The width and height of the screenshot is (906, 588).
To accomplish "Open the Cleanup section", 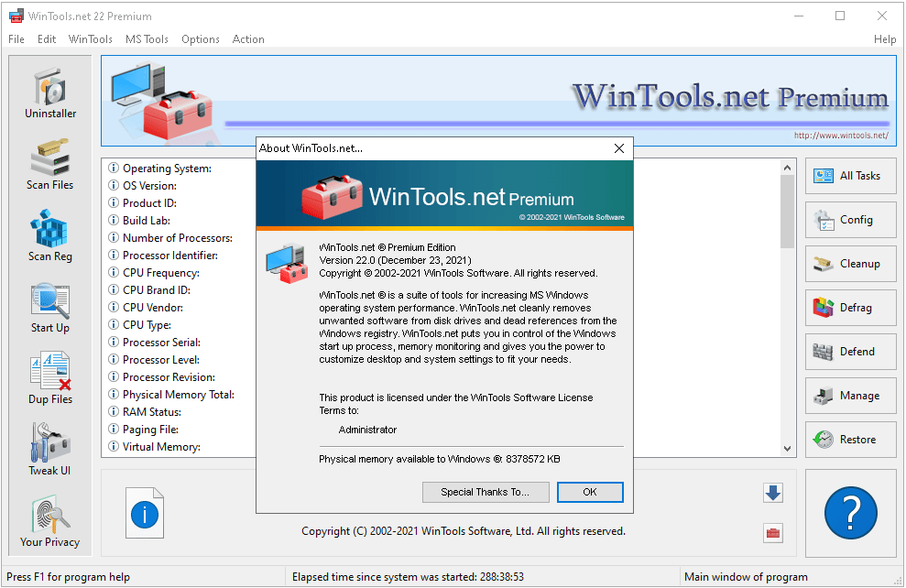I will click(x=850, y=264).
